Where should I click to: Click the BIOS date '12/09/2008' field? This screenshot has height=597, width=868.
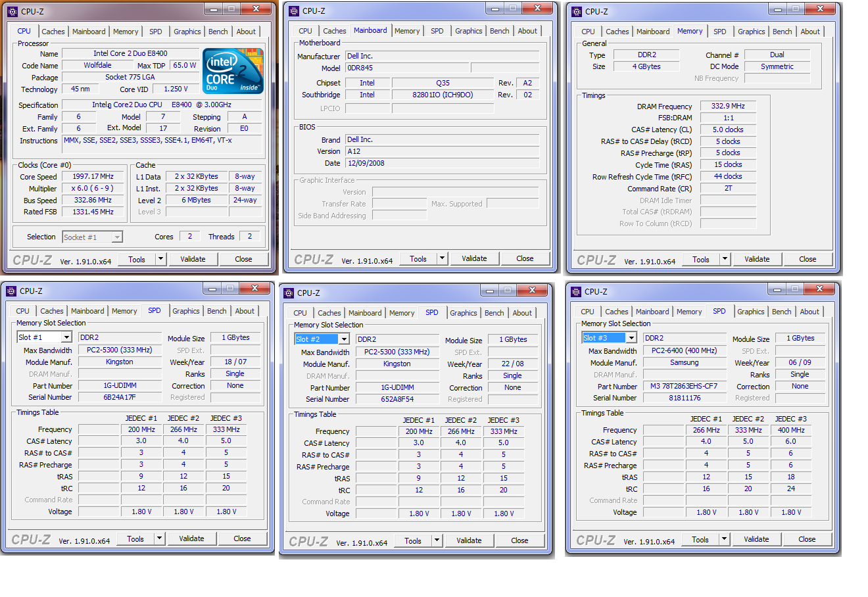click(443, 163)
